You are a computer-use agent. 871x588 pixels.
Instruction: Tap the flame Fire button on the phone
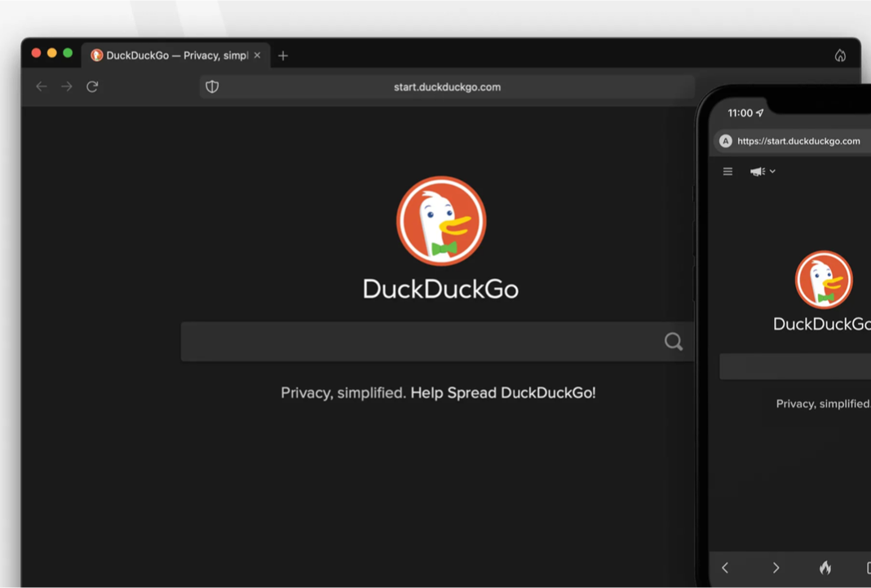[825, 567]
